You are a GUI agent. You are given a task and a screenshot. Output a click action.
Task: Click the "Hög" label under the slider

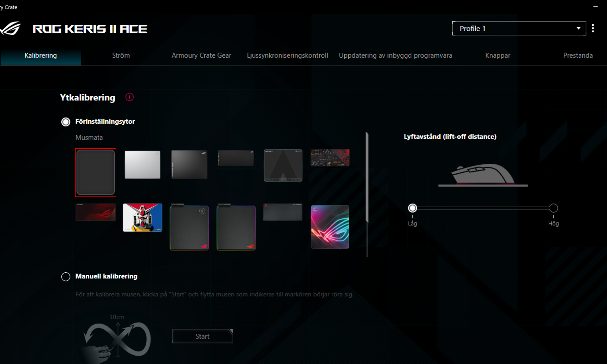pyautogui.click(x=553, y=223)
